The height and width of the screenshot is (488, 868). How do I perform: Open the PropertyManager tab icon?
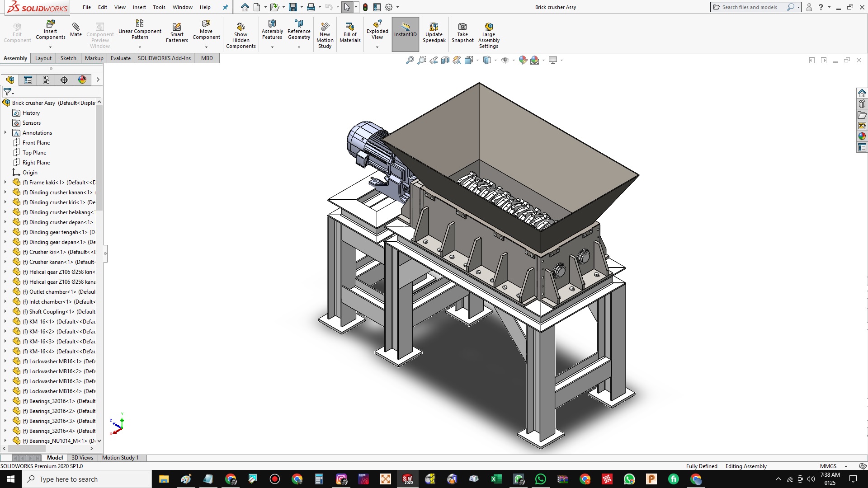click(28, 80)
